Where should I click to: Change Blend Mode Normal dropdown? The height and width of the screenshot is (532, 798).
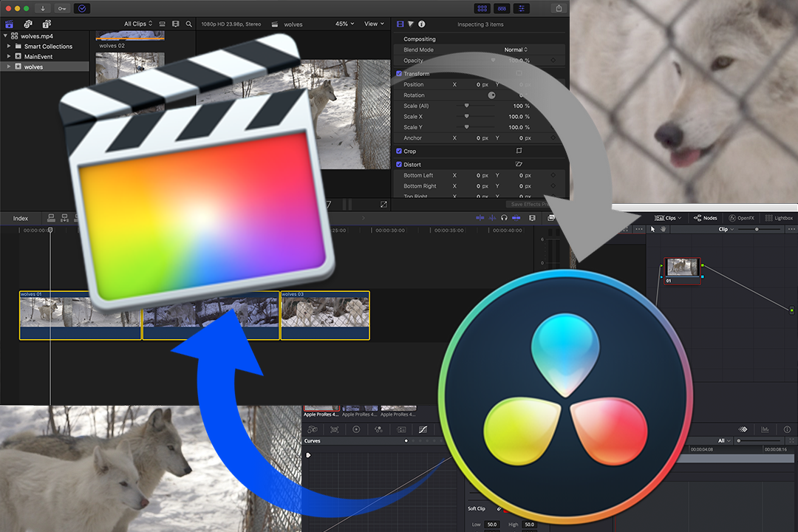(x=516, y=50)
